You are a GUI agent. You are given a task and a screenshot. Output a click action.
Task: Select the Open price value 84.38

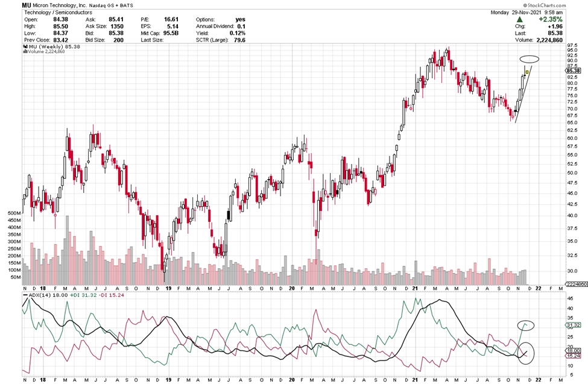click(61, 19)
